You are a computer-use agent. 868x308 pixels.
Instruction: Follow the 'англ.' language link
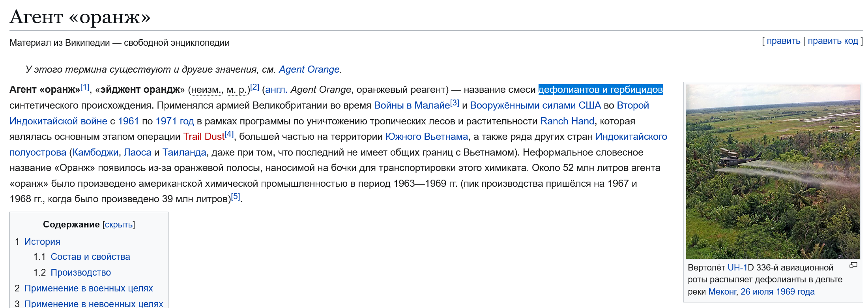(276, 90)
